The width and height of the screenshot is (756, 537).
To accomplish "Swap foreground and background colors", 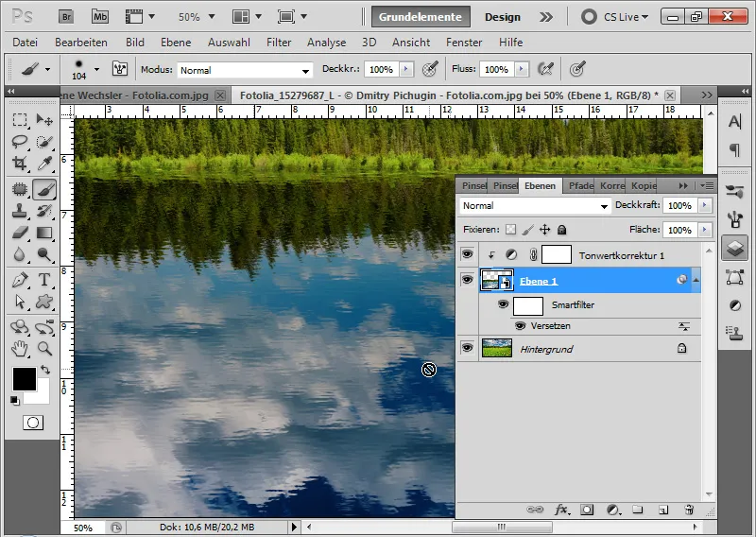I will (45, 370).
